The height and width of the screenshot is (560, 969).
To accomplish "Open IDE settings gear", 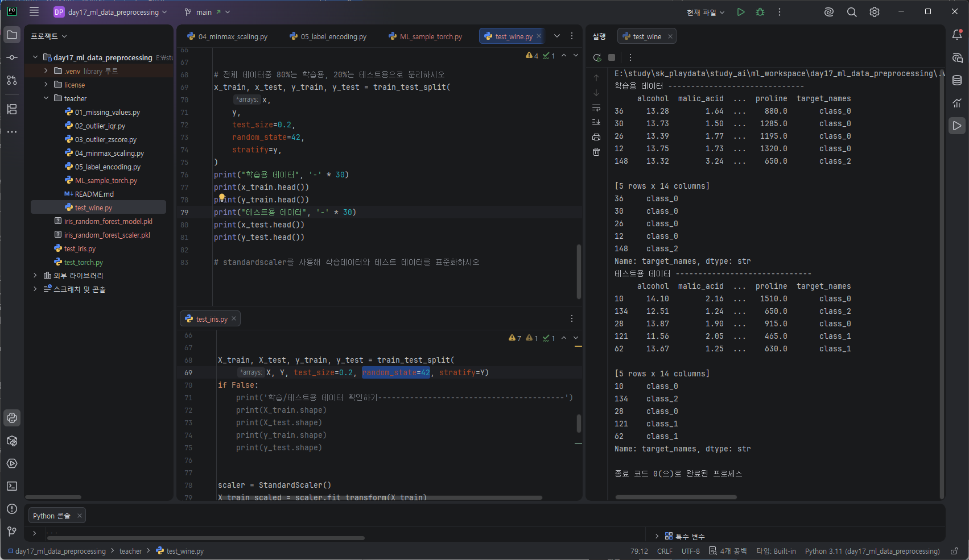I will click(875, 12).
